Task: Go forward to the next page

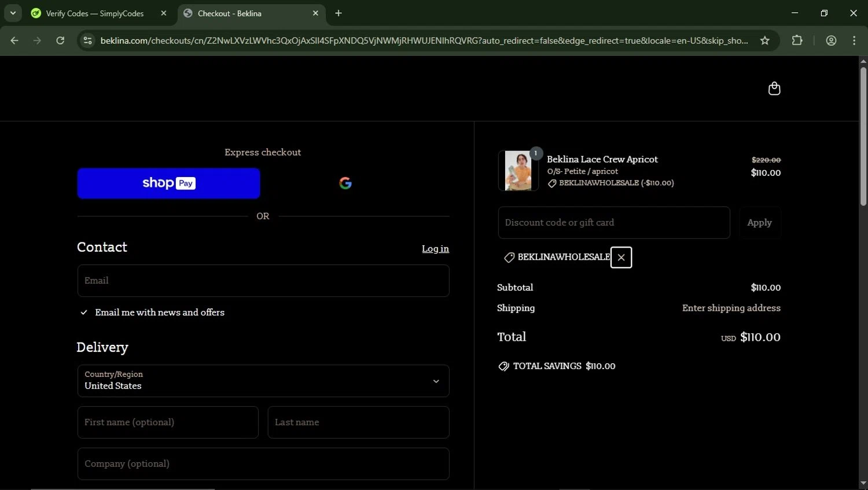Action: pos(38,40)
